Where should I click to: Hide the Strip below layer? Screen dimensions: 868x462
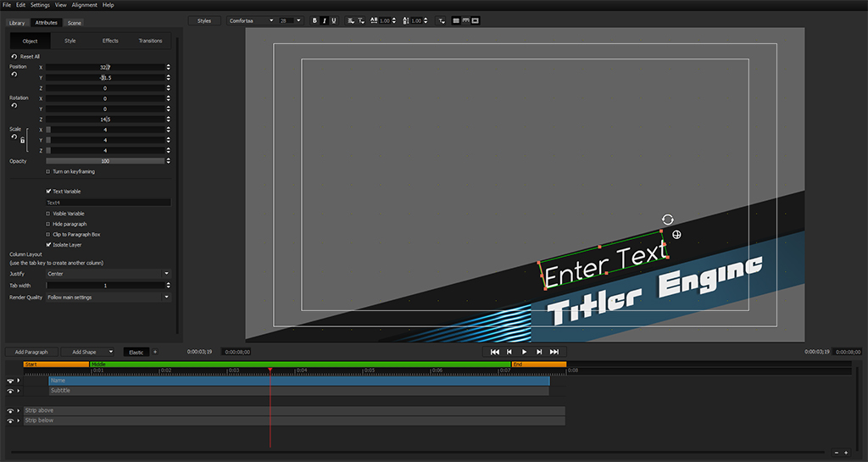pos(10,420)
